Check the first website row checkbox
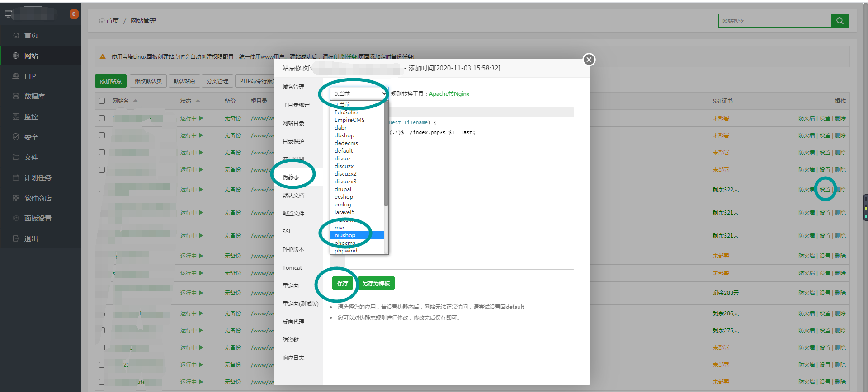 102,118
